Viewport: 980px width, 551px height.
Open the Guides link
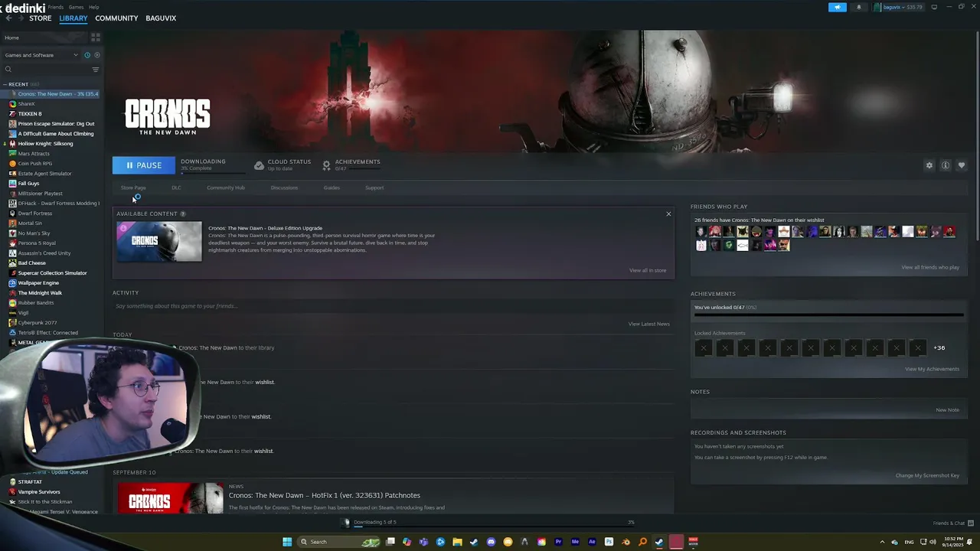(332, 187)
